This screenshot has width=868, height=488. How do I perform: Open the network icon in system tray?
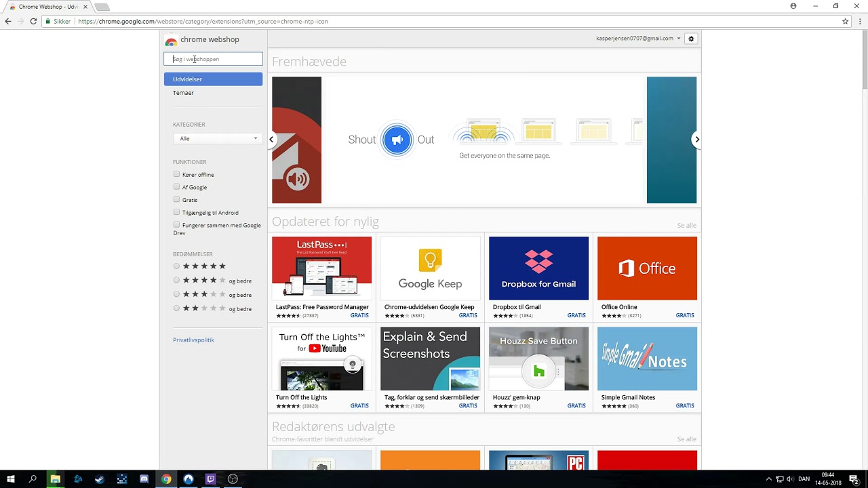[x=779, y=479]
